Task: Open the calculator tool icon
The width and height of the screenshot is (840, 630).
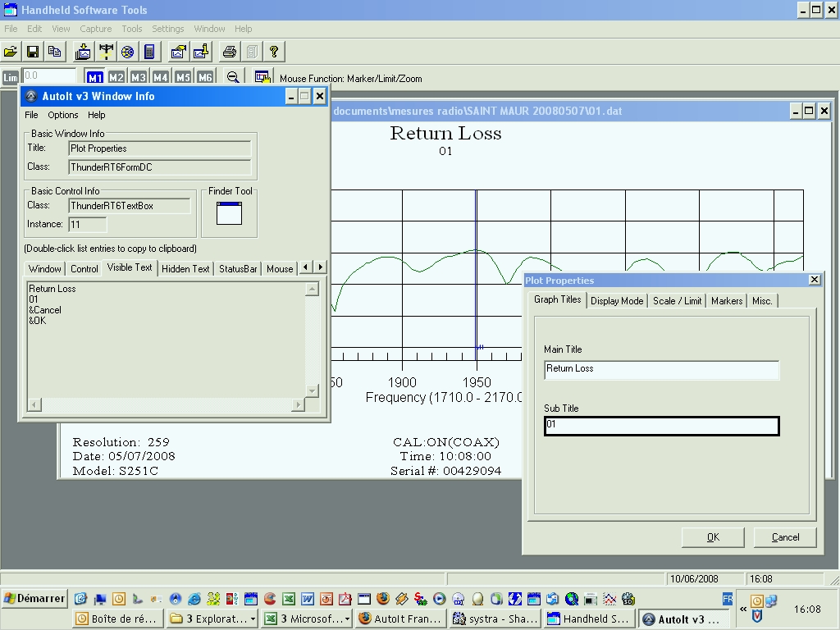Action: click(149, 52)
